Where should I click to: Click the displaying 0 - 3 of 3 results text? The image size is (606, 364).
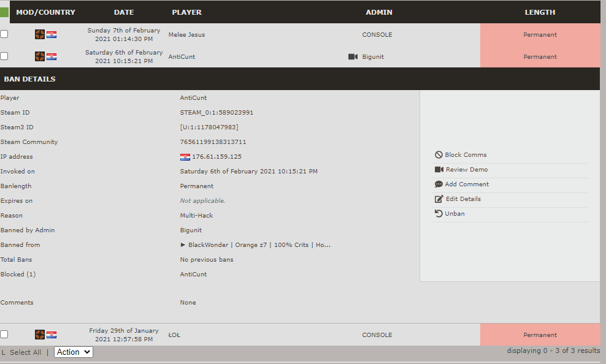click(x=553, y=351)
